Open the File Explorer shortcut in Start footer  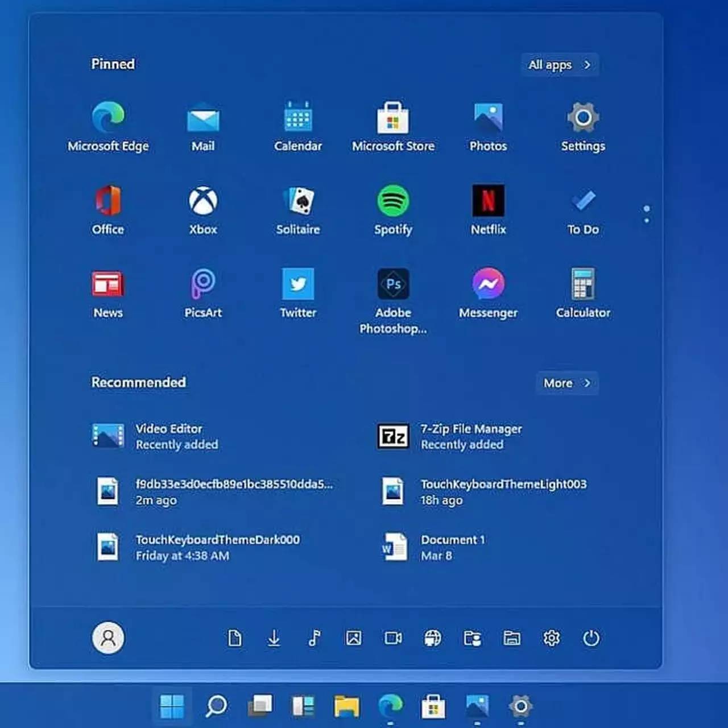tap(512, 638)
